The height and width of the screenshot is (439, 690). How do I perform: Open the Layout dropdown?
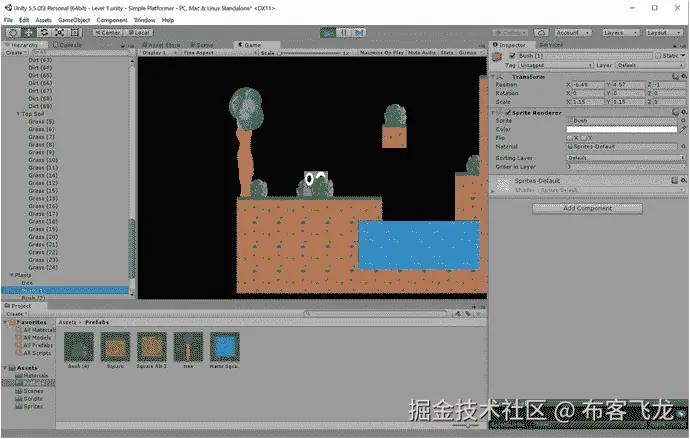click(664, 33)
